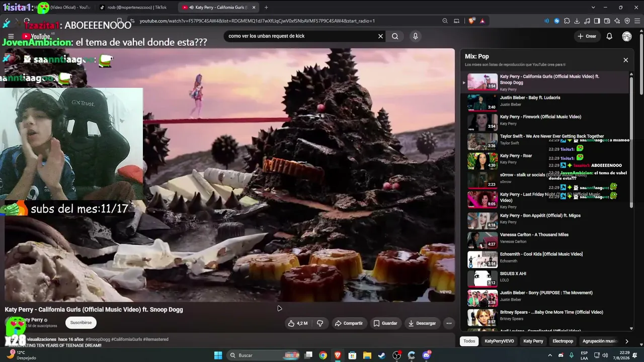The image size is (644, 362).
Task: Open the media playlist music note icon
Action: (x=587, y=21)
